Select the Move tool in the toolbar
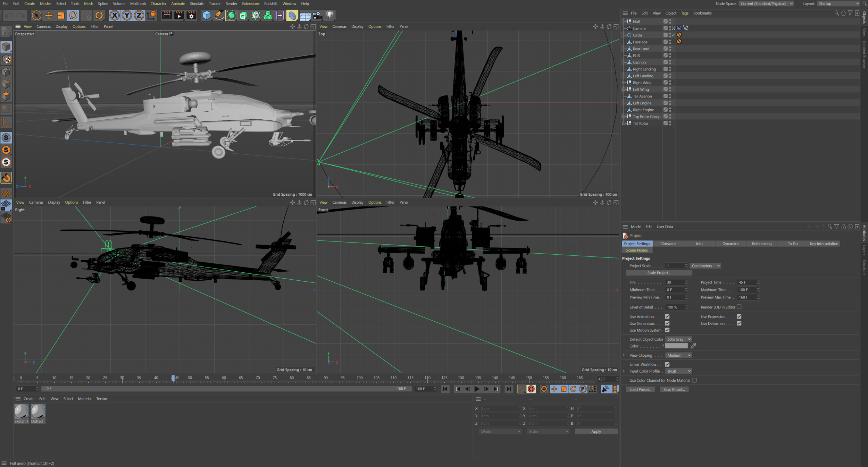This screenshot has height=467, width=868. [49, 15]
